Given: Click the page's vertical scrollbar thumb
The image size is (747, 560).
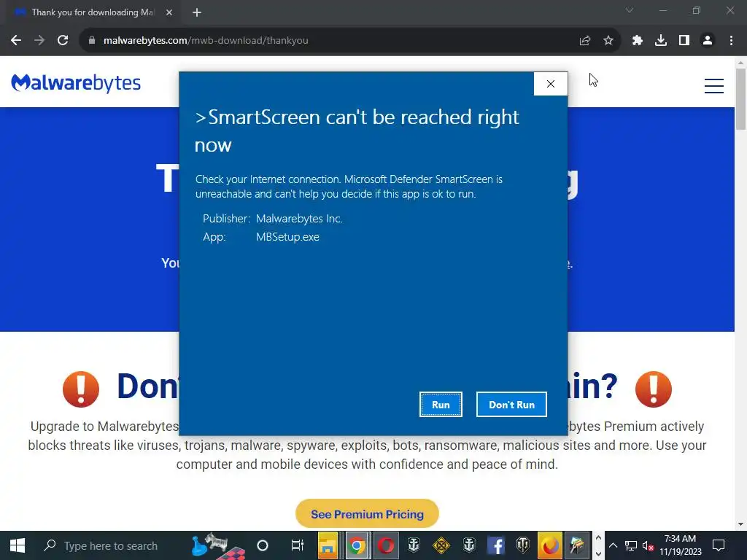Looking at the screenshot, I should click(741, 98).
